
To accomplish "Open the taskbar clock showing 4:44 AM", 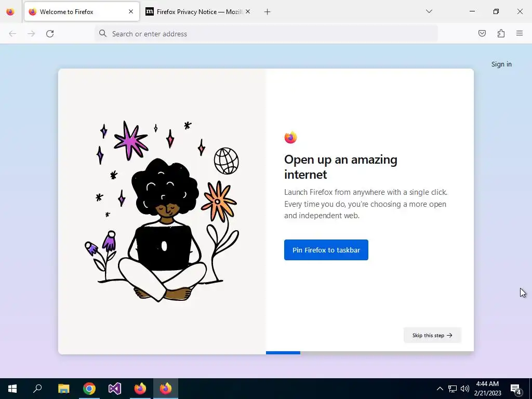I will pyautogui.click(x=487, y=389).
